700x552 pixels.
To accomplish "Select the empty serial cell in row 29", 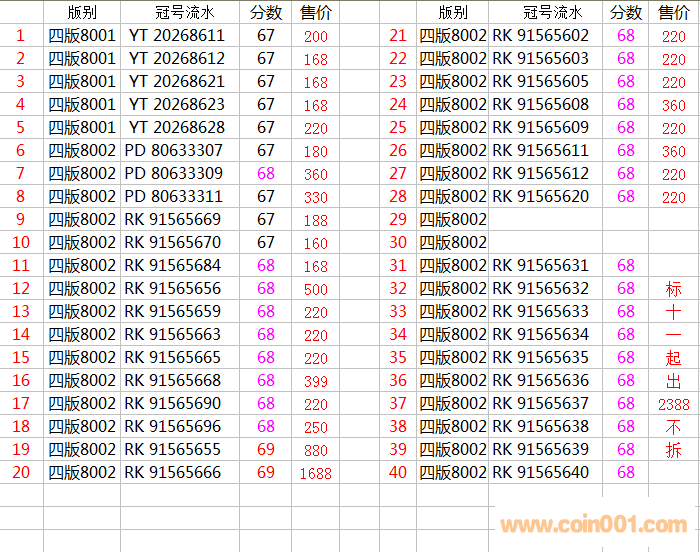I will [547, 220].
